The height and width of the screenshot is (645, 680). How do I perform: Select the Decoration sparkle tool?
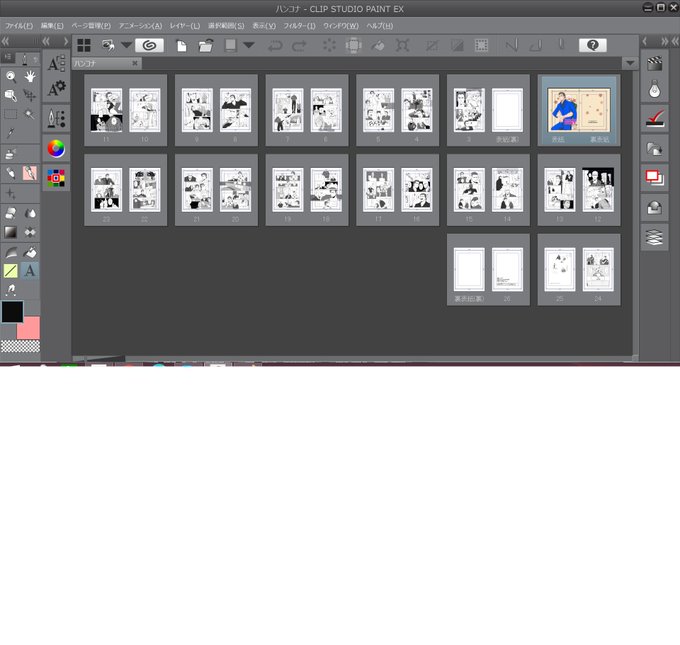click(x=11, y=193)
